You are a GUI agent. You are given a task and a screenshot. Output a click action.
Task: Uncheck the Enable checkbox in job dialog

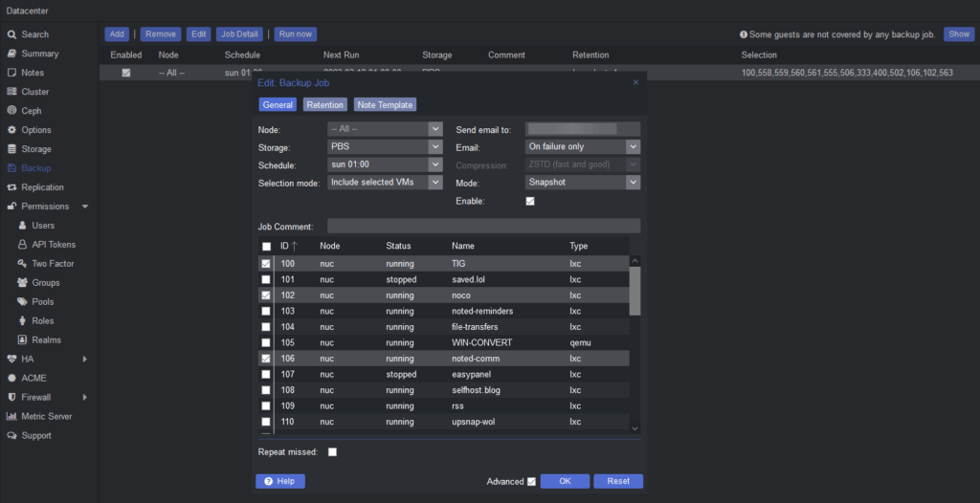[x=530, y=201]
